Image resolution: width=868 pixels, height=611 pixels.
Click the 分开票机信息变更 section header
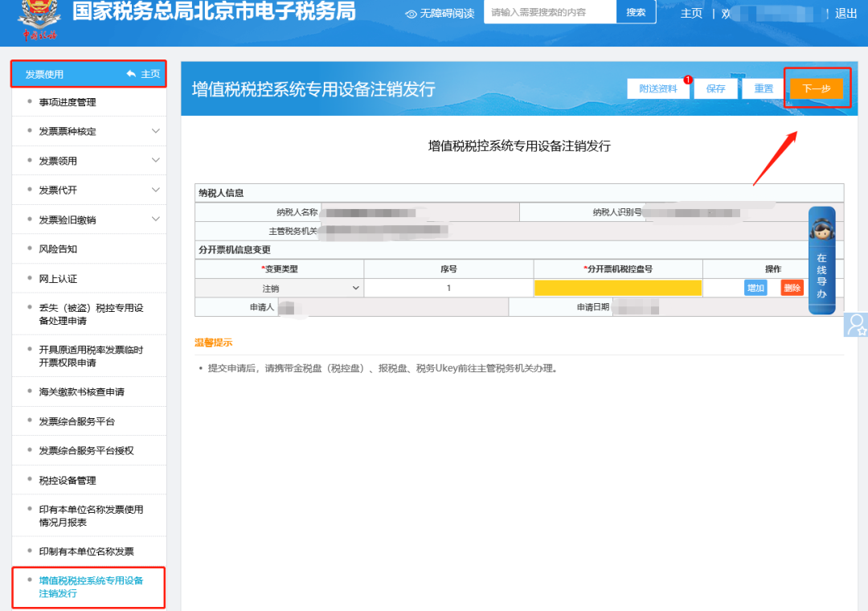pyautogui.click(x=234, y=250)
